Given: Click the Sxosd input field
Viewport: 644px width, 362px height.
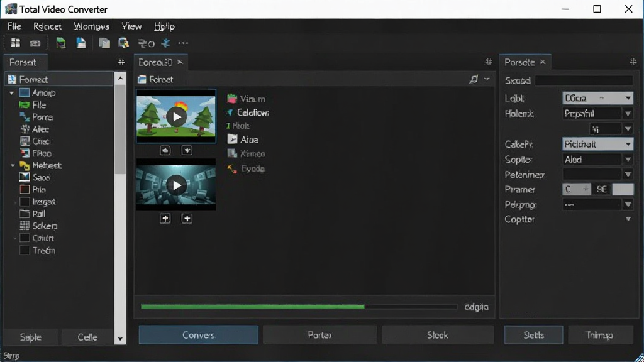Looking at the screenshot, I should (x=584, y=80).
